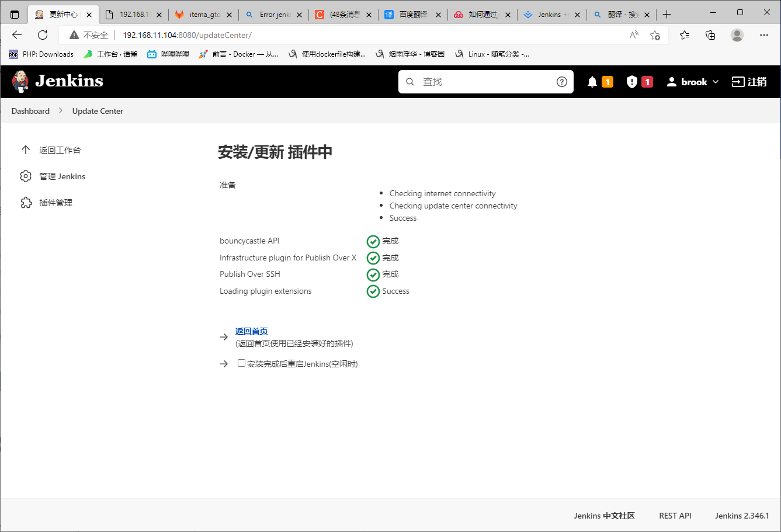Open Linux - 随笔分类 bookmark
This screenshot has width=781, height=532.
492,54
